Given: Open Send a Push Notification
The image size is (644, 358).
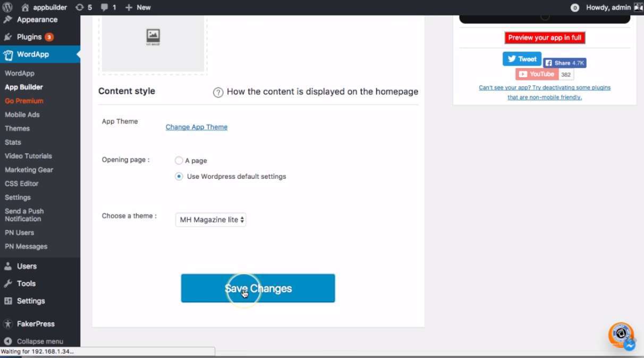Looking at the screenshot, I should pyautogui.click(x=24, y=215).
